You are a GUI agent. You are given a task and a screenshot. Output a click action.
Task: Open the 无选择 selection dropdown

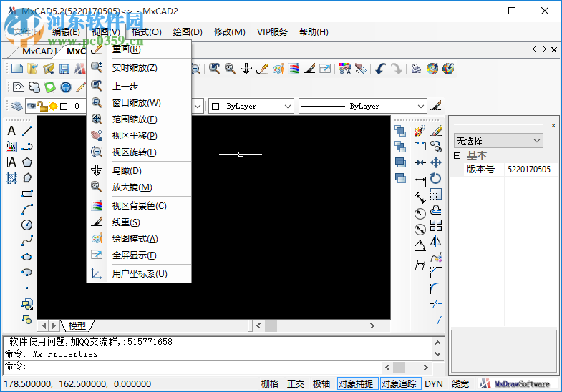point(498,141)
